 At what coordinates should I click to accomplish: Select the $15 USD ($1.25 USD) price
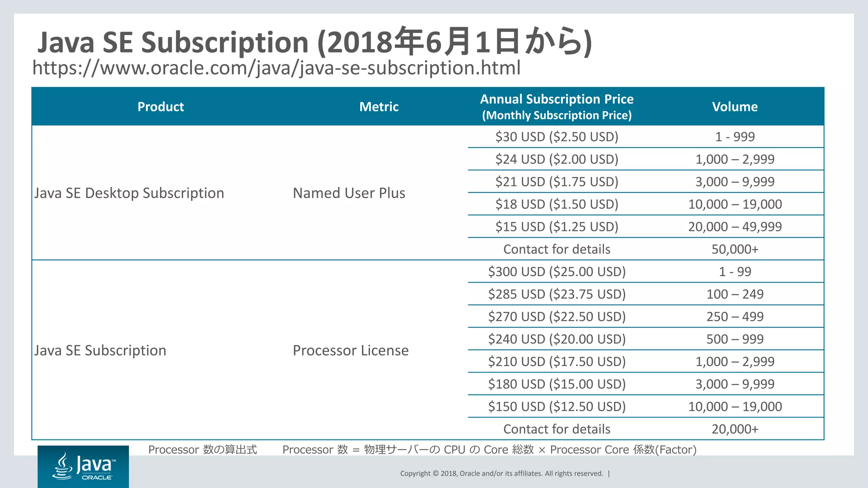tap(557, 226)
